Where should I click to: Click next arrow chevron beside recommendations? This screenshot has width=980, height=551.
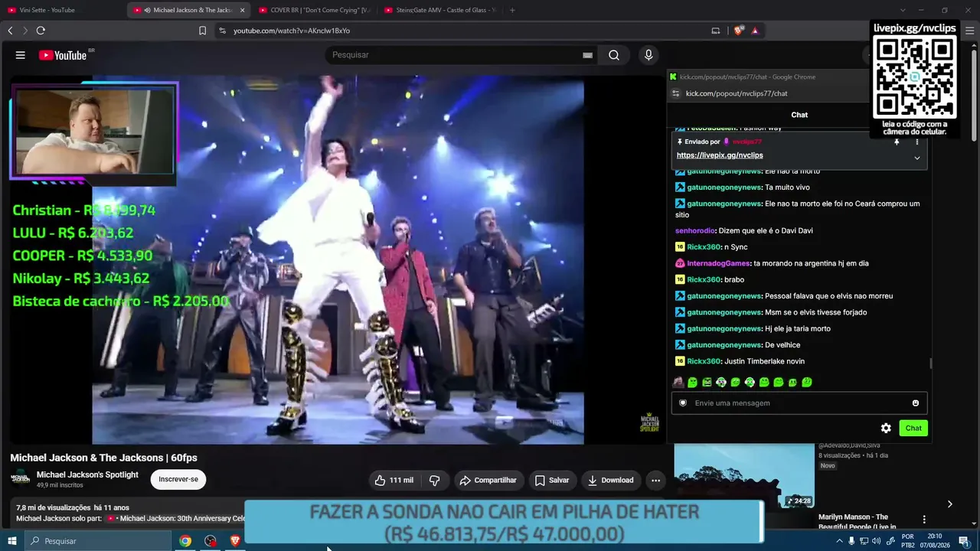point(949,504)
